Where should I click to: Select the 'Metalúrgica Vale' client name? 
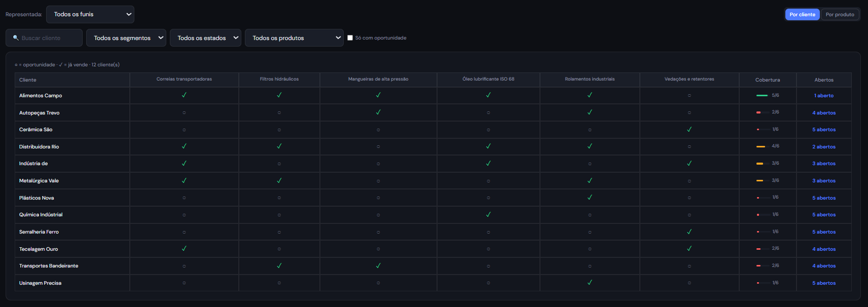pyautogui.click(x=39, y=181)
